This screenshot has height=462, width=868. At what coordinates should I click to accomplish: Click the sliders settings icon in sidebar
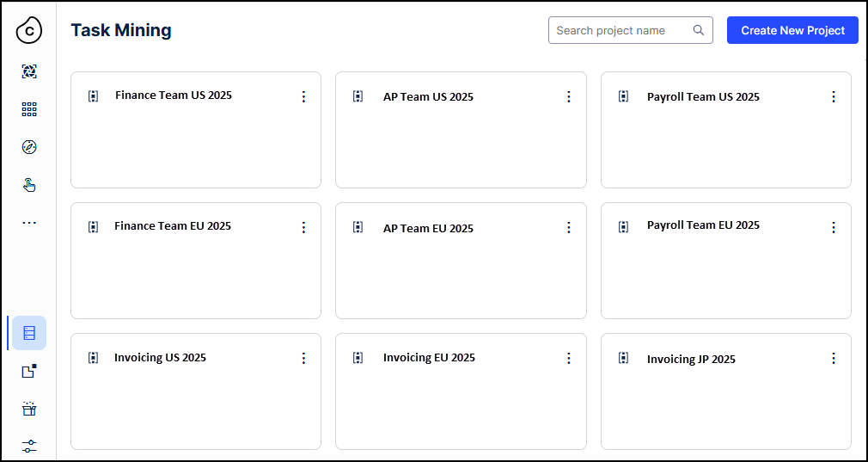point(29,446)
